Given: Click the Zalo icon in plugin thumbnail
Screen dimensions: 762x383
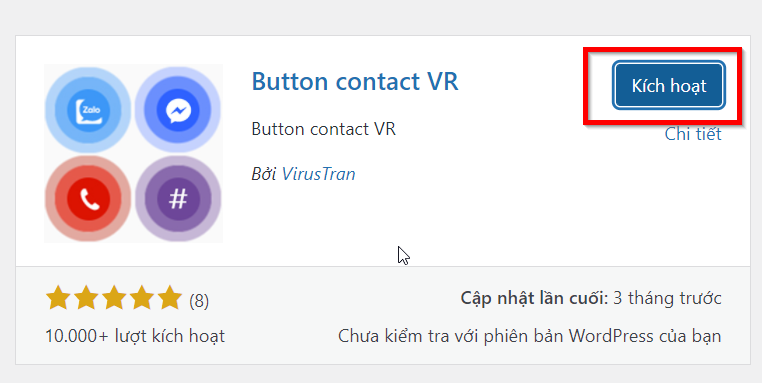Looking at the screenshot, I should [88, 110].
